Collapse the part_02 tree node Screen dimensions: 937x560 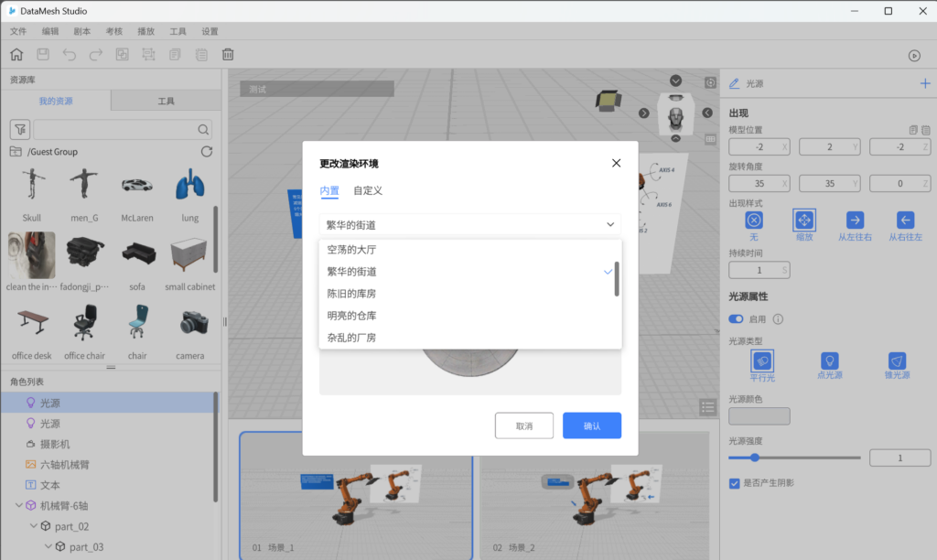tap(34, 526)
